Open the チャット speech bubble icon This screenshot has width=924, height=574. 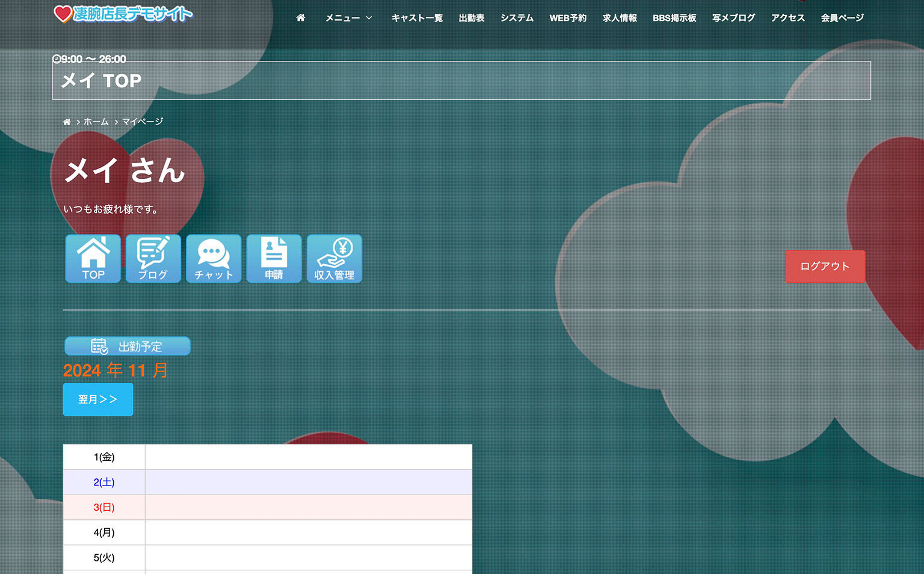pyautogui.click(x=214, y=259)
